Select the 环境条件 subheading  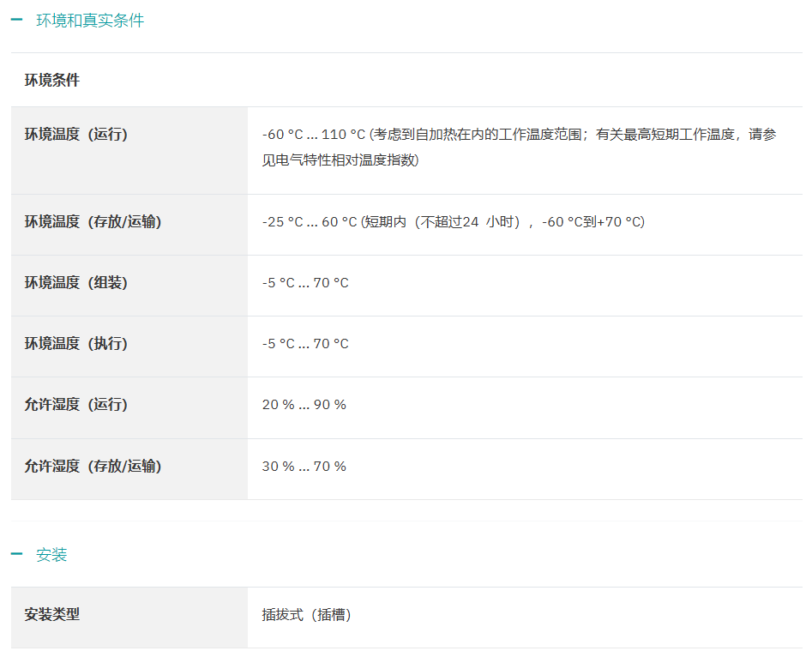[51, 80]
